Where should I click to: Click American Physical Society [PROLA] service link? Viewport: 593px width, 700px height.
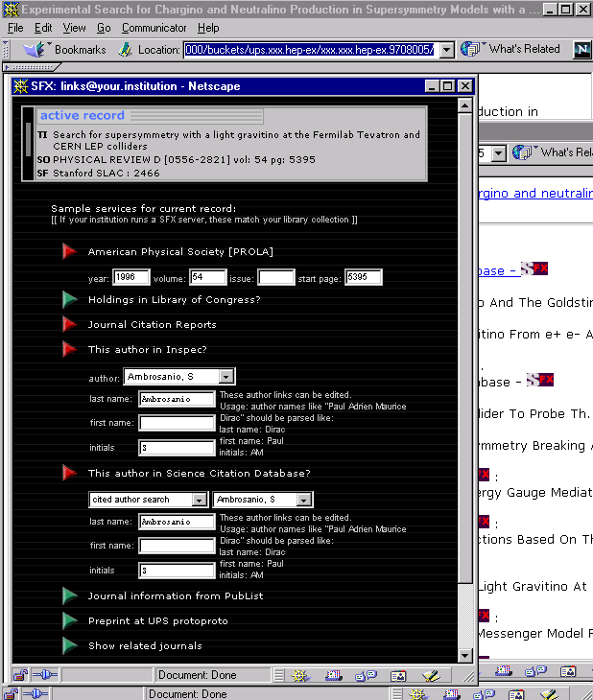click(180, 252)
